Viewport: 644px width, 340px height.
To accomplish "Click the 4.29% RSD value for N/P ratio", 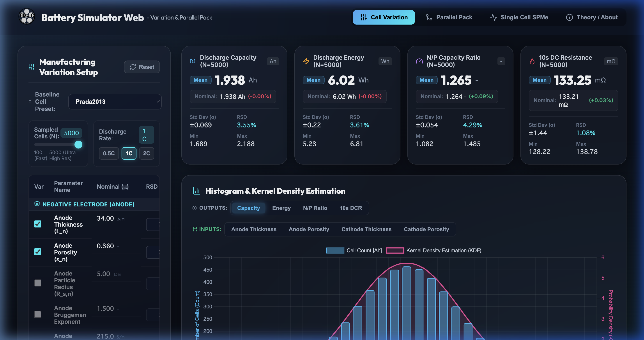I will [472, 125].
